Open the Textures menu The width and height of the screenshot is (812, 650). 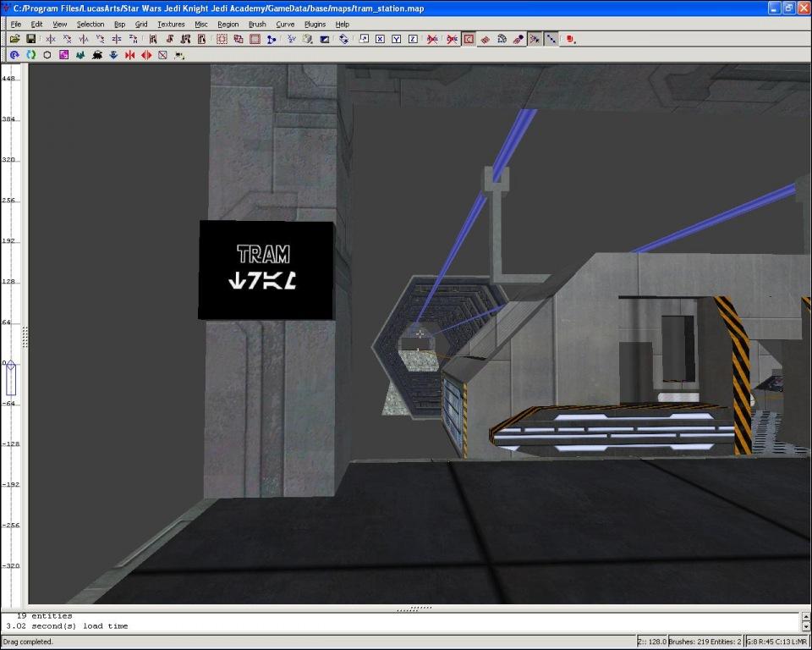(171, 25)
